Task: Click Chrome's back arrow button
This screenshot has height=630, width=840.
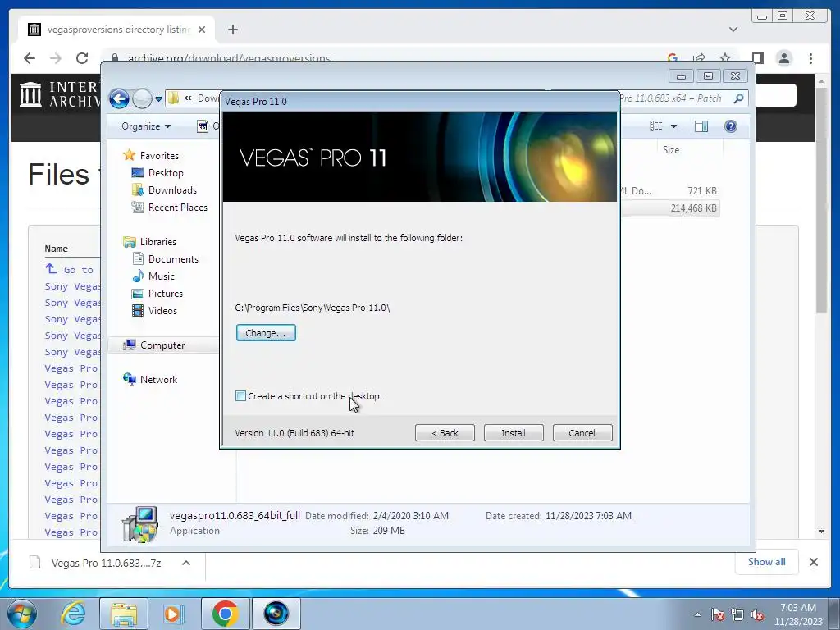Action: click(x=30, y=58)
